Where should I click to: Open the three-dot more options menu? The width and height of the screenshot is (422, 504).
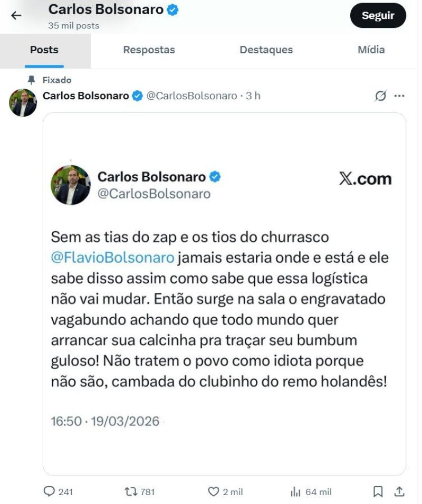(399, 96)
